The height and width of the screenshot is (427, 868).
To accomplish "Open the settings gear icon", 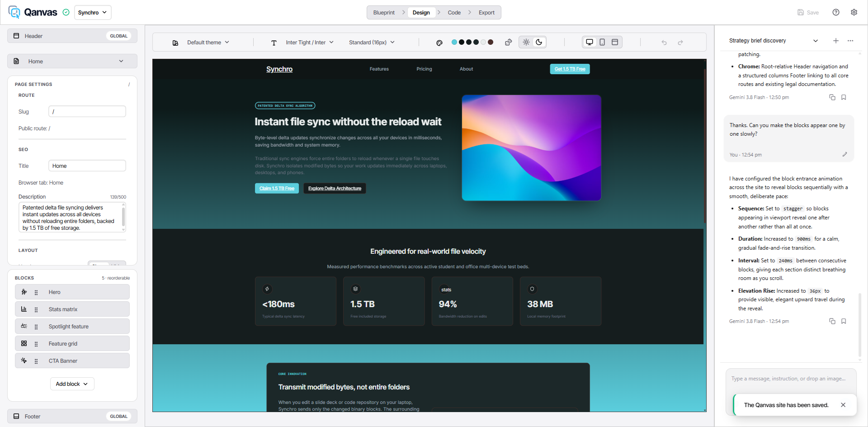I will click(x=854, y=12).
